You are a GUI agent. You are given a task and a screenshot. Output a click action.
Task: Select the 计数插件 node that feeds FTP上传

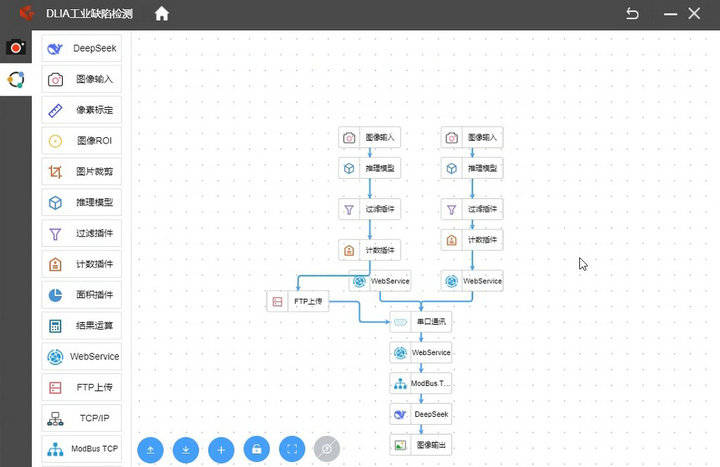[370, 250]
